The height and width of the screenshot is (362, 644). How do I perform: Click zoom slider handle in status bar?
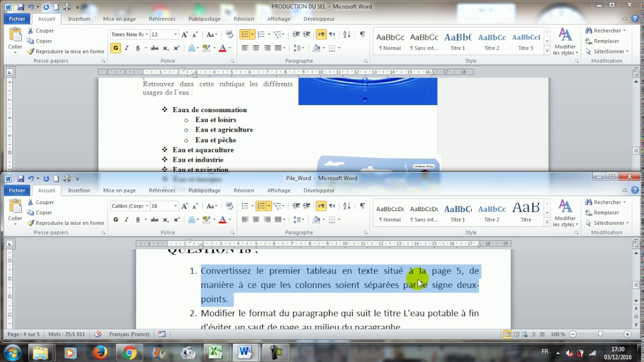pyautogui.click(x=600, y=334)
